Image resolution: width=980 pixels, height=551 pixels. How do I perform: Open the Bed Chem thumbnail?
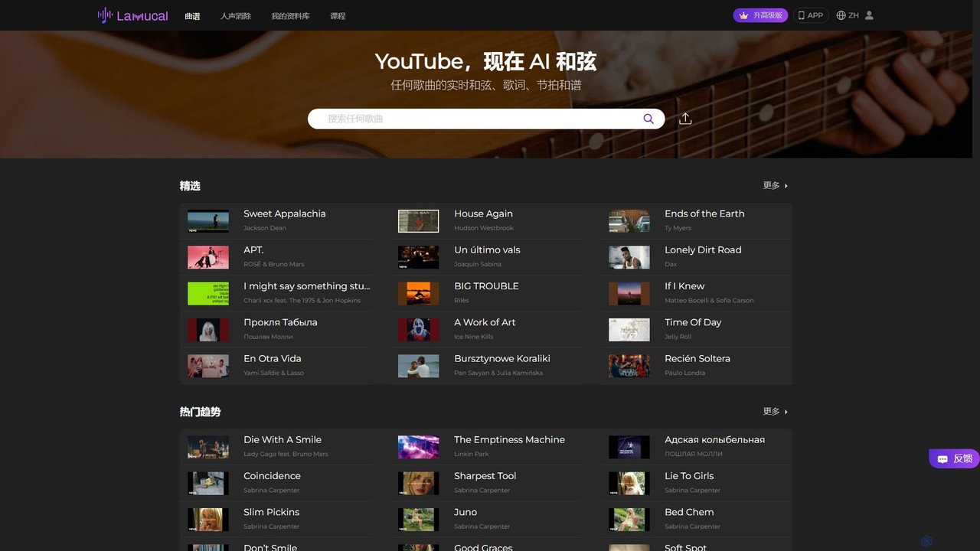click(629, 520)
